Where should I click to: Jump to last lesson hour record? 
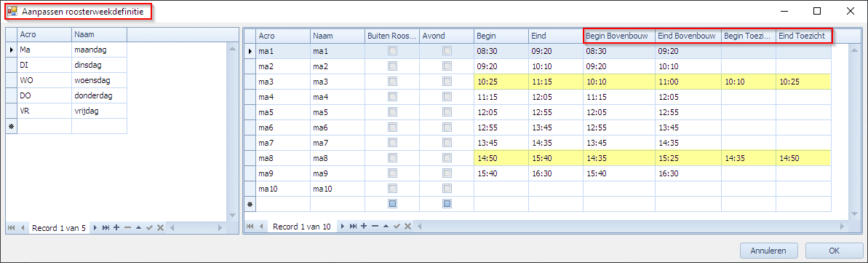tap(353, 227)
